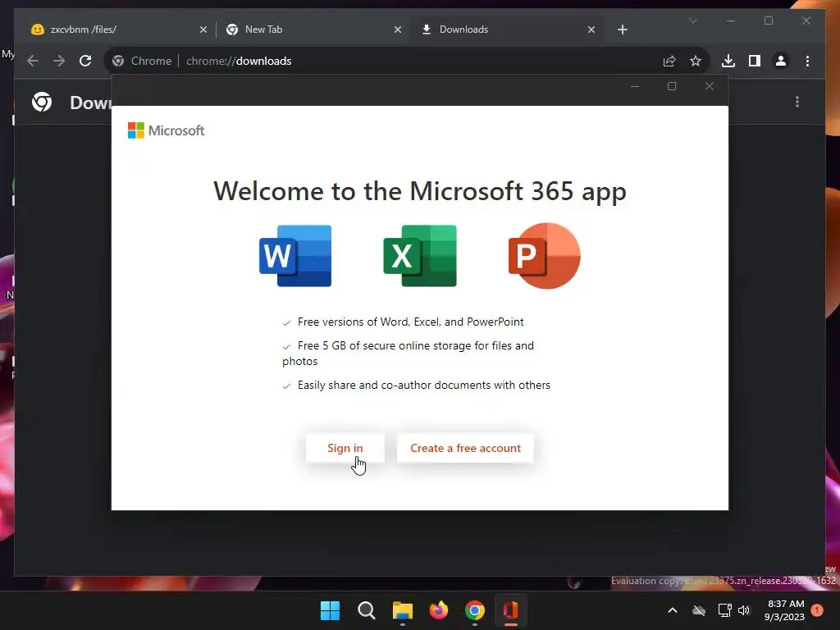Open Chrome profile menu
Viewport: 840px width, 630px height.
tap(781, 61)
